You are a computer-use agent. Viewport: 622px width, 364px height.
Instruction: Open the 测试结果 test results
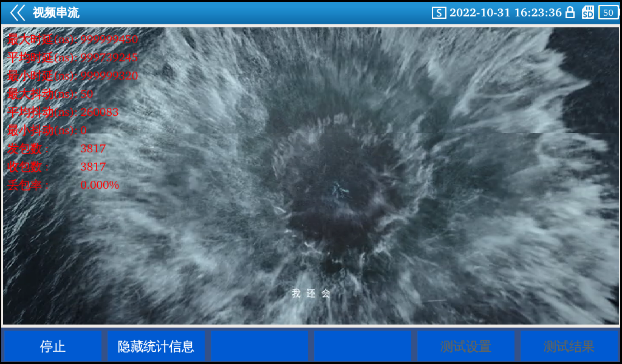point(569,346)
